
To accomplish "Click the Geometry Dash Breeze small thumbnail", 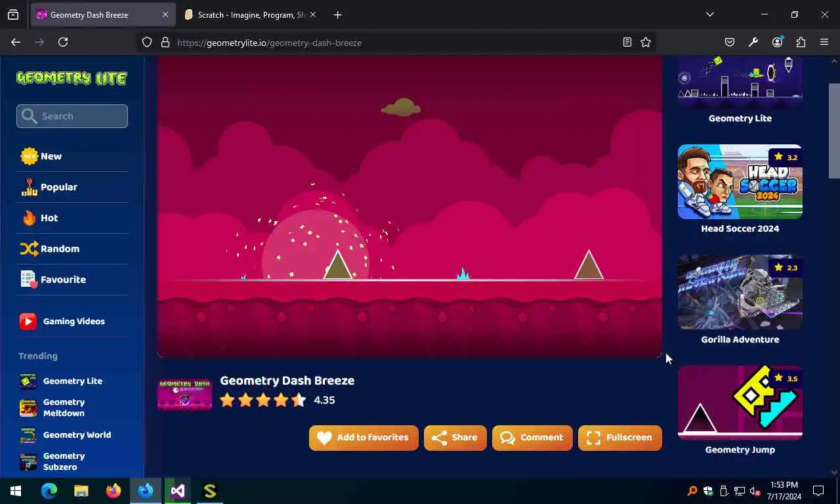I will [184, 394].
